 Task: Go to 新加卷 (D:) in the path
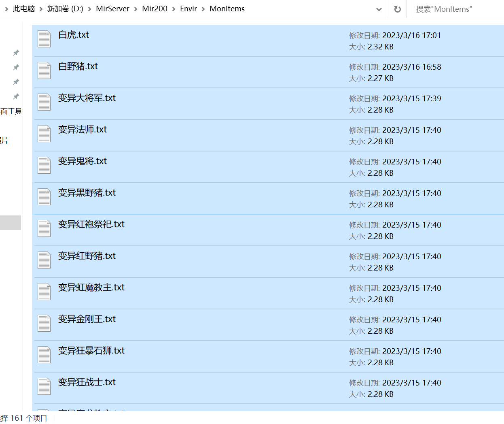[x=65, y=9]
